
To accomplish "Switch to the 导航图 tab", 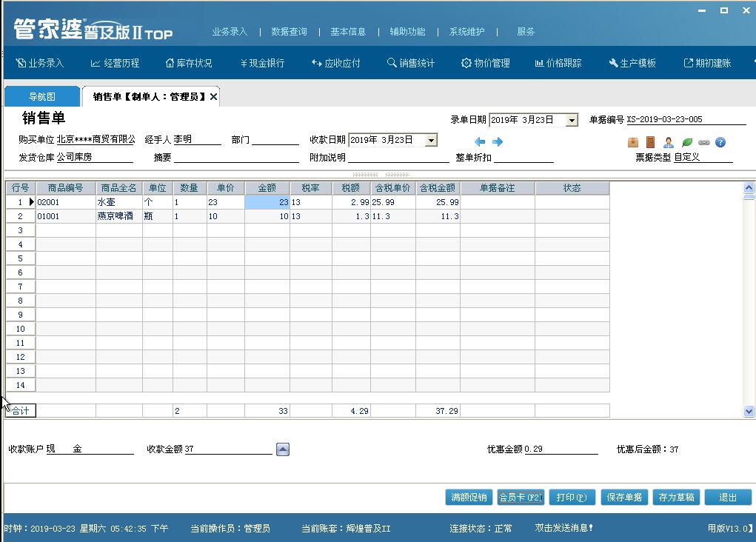I will pos(41,96).
